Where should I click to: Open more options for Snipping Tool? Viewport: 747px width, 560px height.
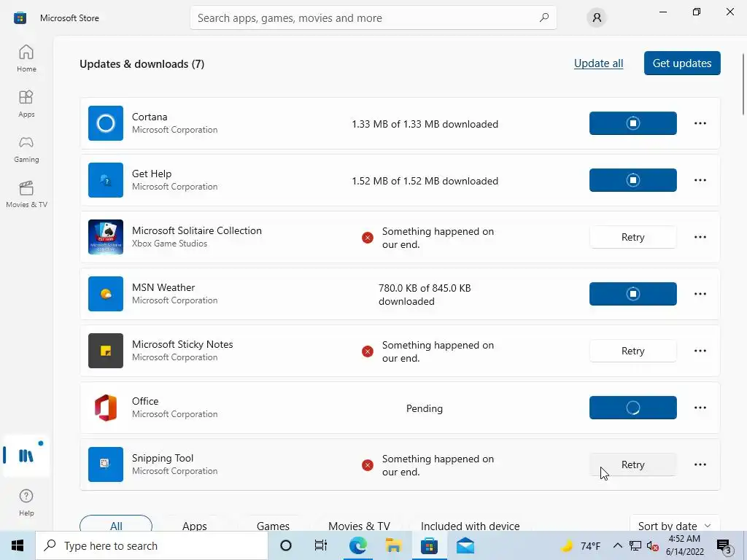[x=700, y=464]
